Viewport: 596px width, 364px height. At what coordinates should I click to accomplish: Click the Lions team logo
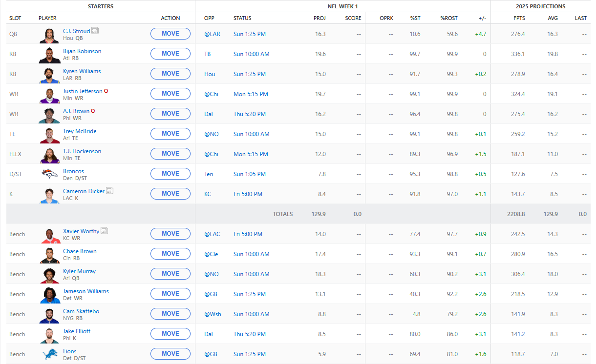[50, 354]
